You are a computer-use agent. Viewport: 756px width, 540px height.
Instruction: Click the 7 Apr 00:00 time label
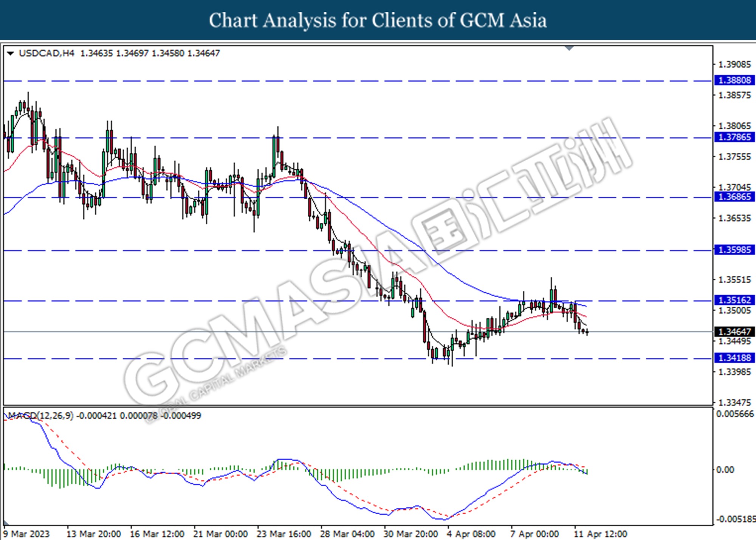point(534,534)
